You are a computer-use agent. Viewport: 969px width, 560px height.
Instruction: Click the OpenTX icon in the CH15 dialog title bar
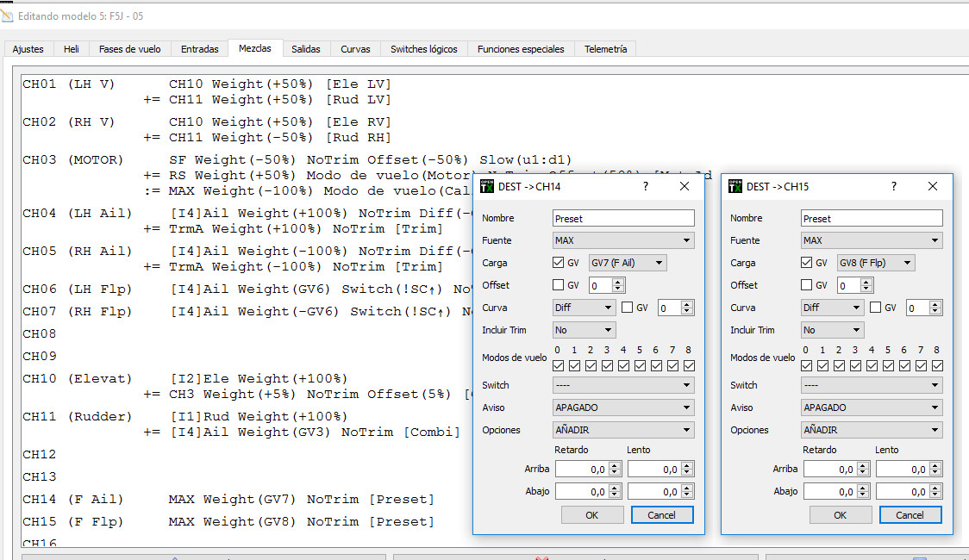[735, 186]
